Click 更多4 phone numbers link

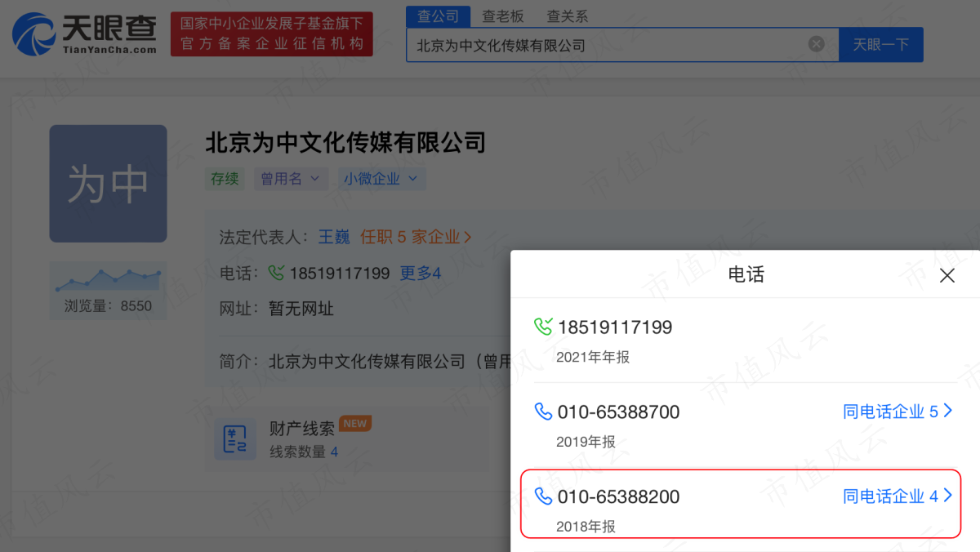click(421, 274)
